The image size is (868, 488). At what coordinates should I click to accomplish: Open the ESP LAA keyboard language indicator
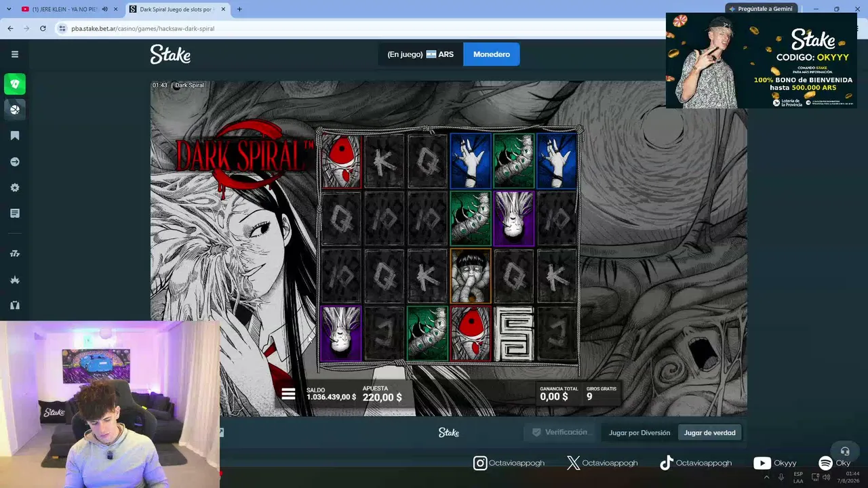click(x=798, y=477)
